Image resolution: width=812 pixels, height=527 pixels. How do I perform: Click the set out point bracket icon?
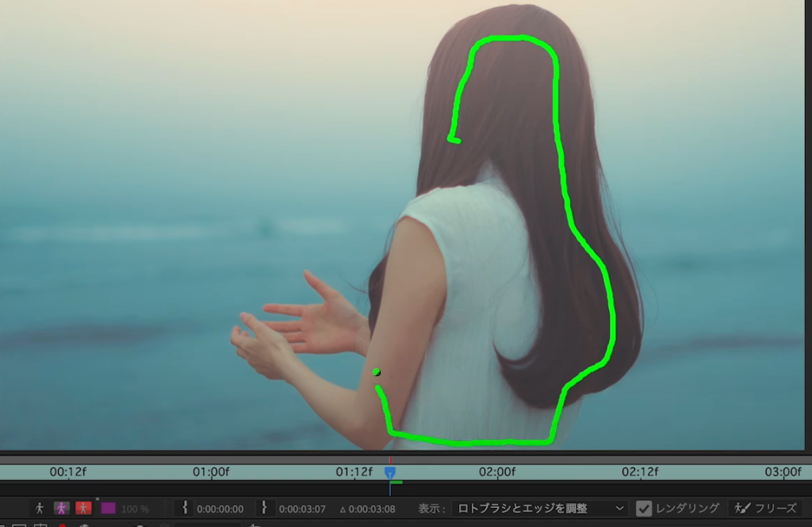click(x=264, y=508)
